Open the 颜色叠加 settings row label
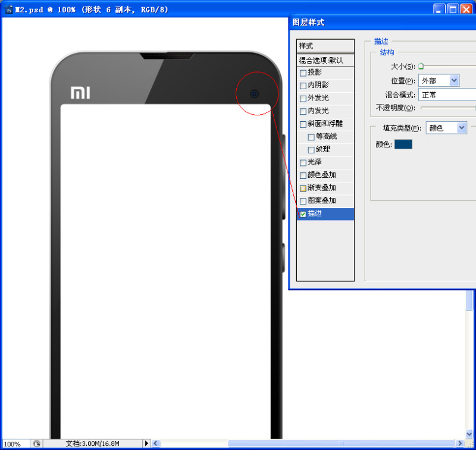This screenshot has width=476, height=450. [322, 175]
